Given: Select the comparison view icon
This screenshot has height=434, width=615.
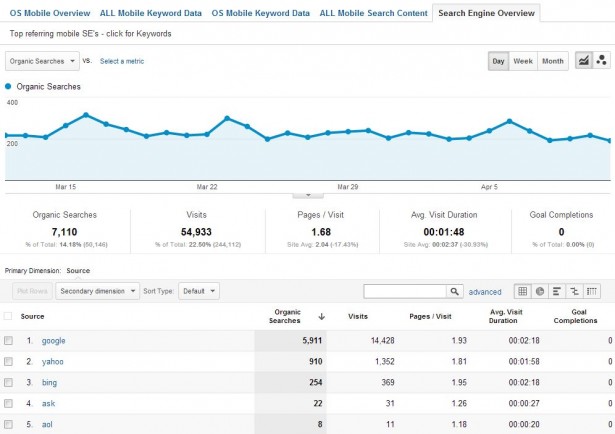Looking at the screenshot, I should (574, 291).
